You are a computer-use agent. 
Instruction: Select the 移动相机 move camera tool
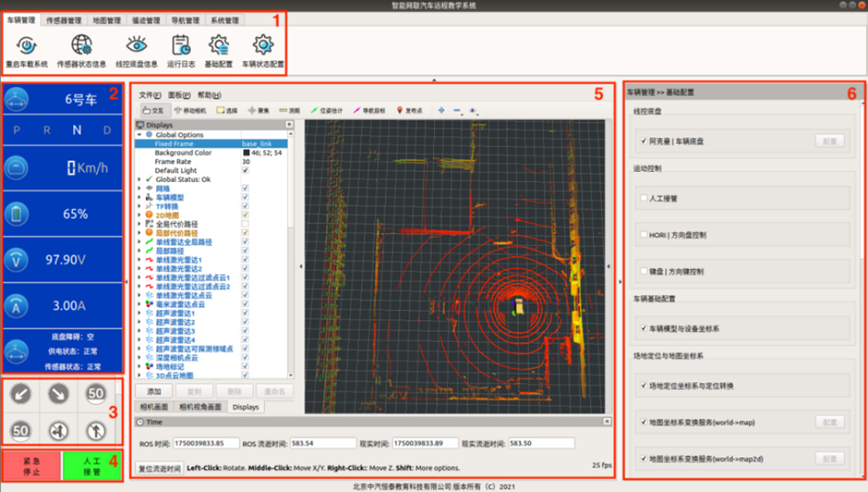coord(190,110)
